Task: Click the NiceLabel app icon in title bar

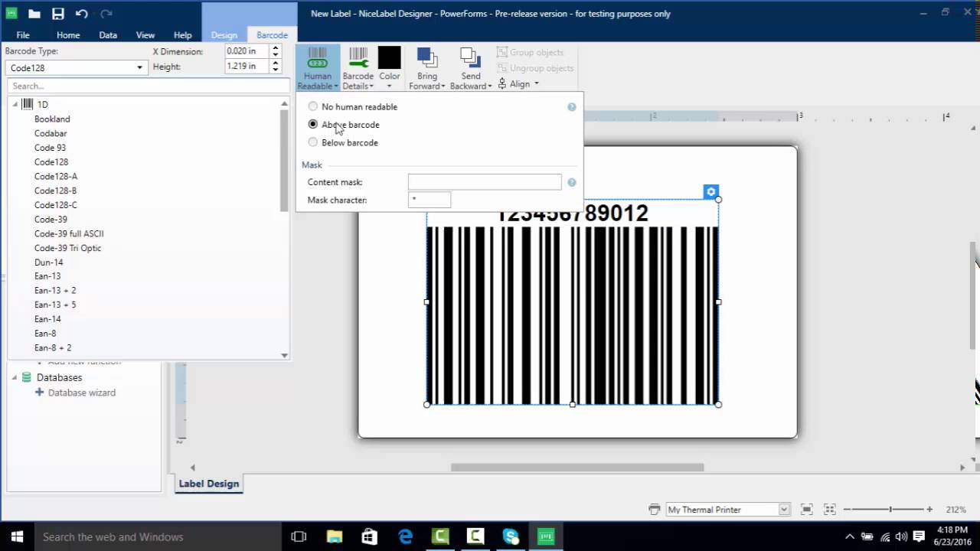Action: click(11, 14)
